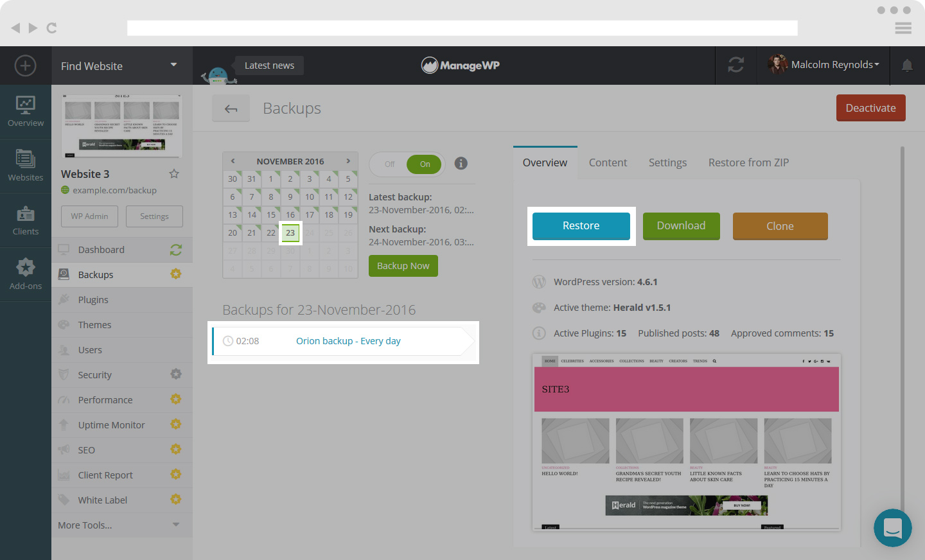Select November 15 on calendar
This screenshot has width=925, height=560.
(271, 214)
